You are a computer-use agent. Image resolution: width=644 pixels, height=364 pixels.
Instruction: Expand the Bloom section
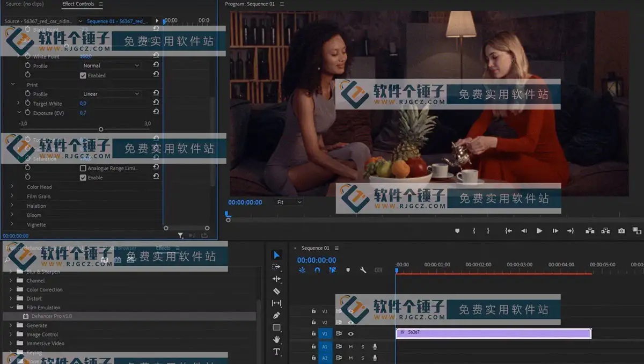pos(12,215)
